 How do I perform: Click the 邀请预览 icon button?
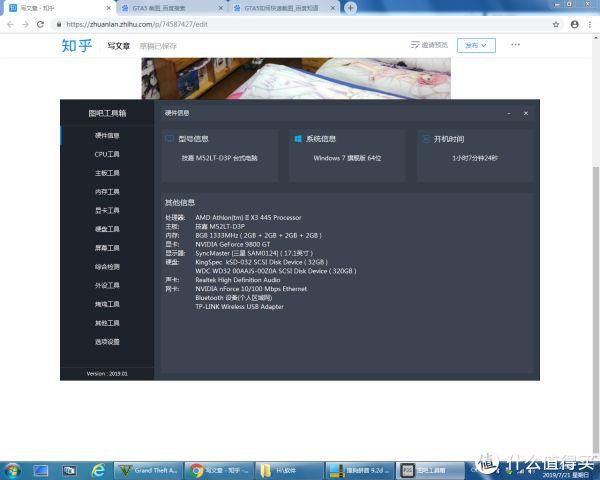(429, 45)
